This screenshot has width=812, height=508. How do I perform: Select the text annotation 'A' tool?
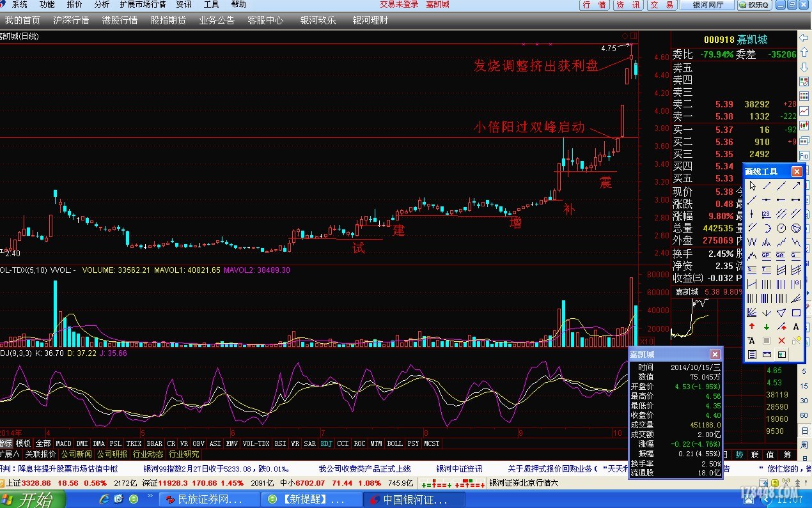coord(796,327)
